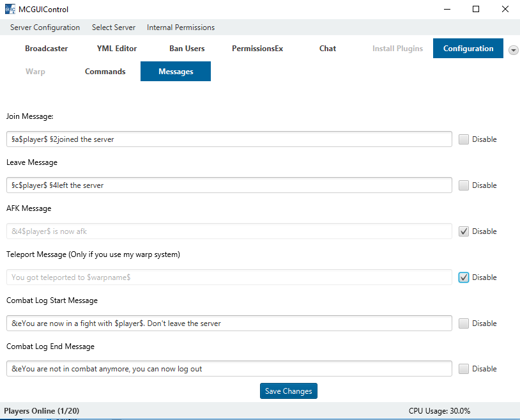Maximize the MCGUIControl window
This screenshot has height=420, width=520.
(476, 10)
